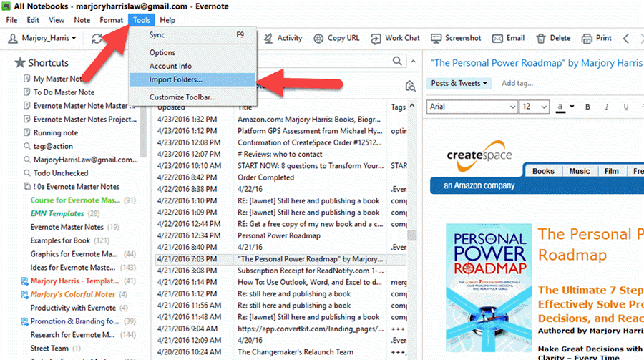Click the note info magnifier icon

click(410, 86)
